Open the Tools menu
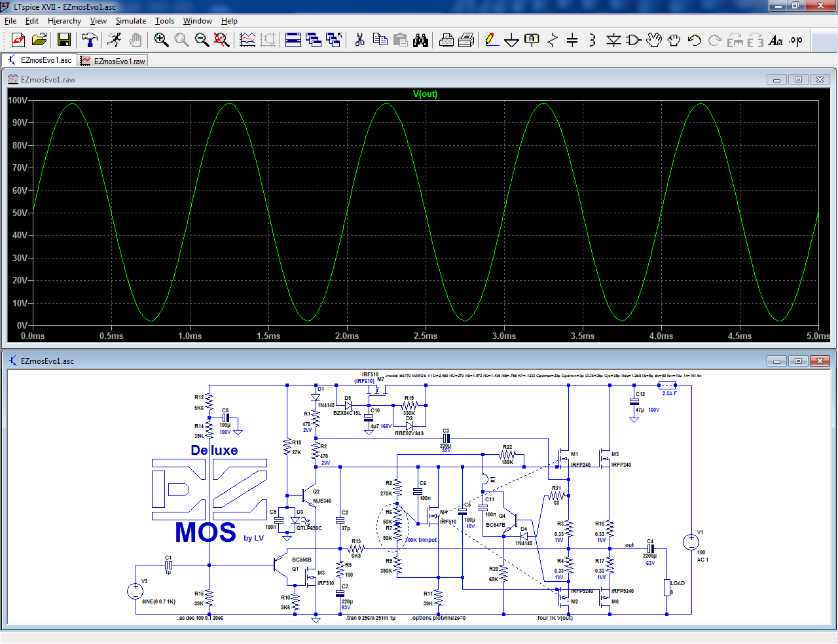 [164, 21]
